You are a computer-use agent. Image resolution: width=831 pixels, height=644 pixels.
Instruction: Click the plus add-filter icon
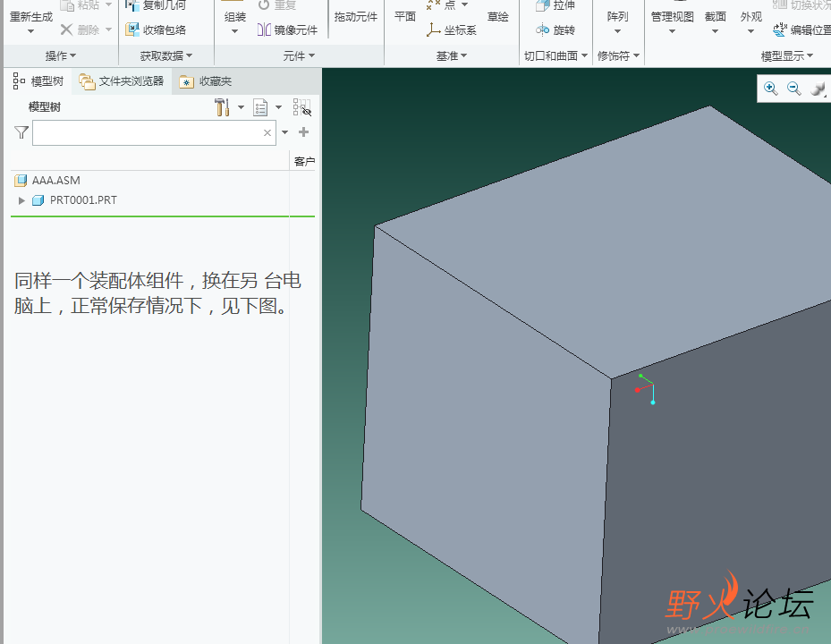pyautogui.click(x=303, y=132)
